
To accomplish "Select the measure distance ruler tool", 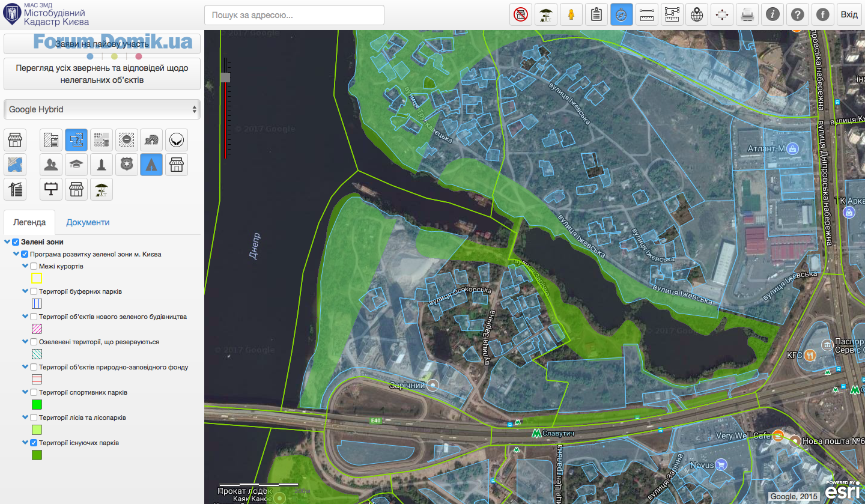I will (x=647, y=15).
